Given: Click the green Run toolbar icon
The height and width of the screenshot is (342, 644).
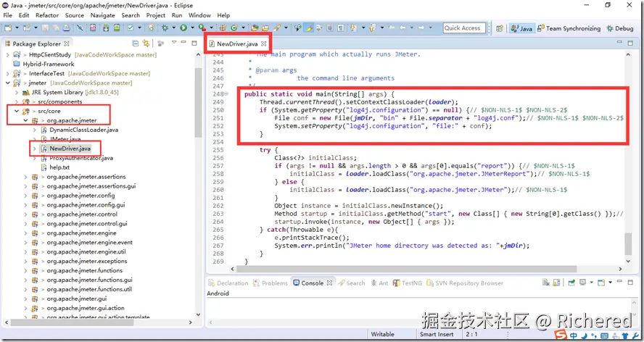Looking at the screenshot, I should 183,28.
